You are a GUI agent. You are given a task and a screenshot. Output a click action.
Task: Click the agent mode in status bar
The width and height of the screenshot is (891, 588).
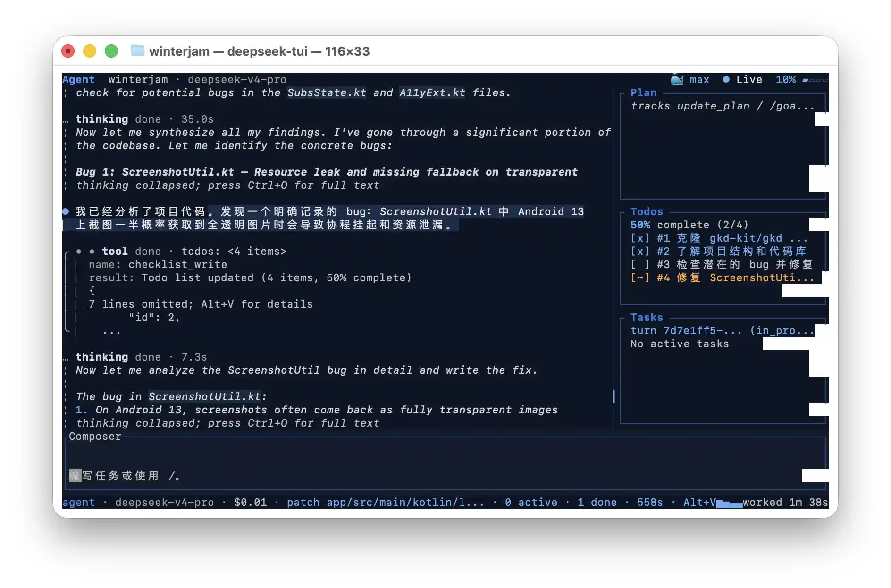pyautogui.click(x=78, y=502)
